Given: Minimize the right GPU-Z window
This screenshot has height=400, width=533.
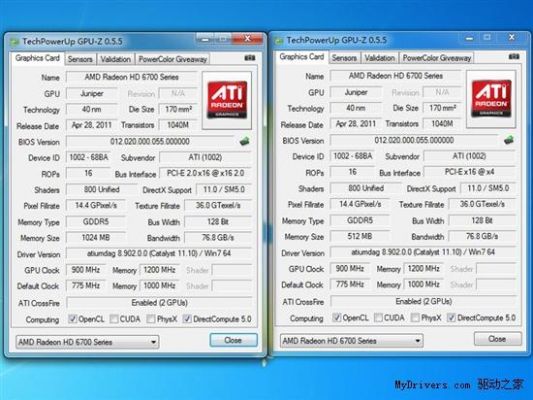Looking at the screenshot, I should [469, 38].
